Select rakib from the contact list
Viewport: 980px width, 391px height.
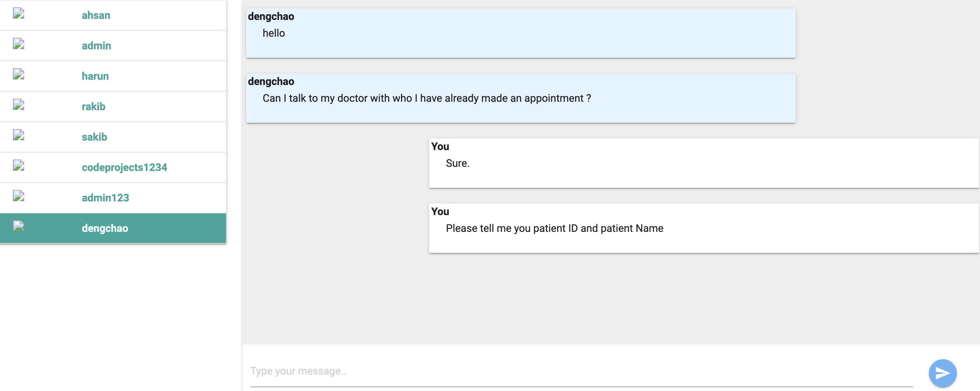93,106
